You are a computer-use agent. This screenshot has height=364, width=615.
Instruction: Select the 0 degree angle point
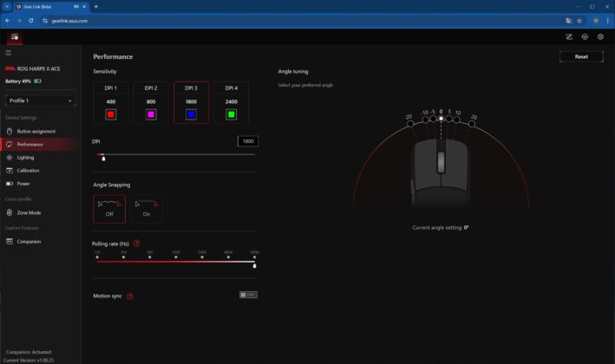441,118
